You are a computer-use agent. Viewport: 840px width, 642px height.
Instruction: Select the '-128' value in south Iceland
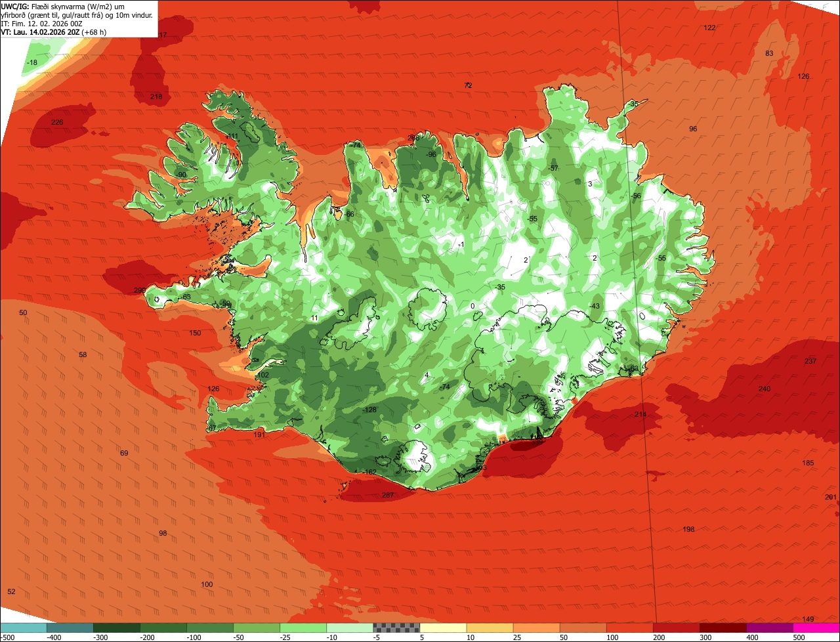click(x=370, y=410)
